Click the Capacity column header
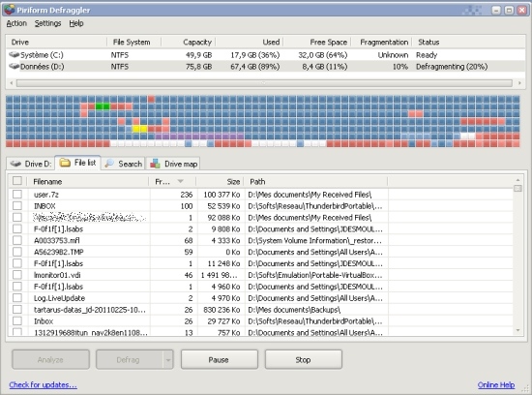 tap(189, 43)
